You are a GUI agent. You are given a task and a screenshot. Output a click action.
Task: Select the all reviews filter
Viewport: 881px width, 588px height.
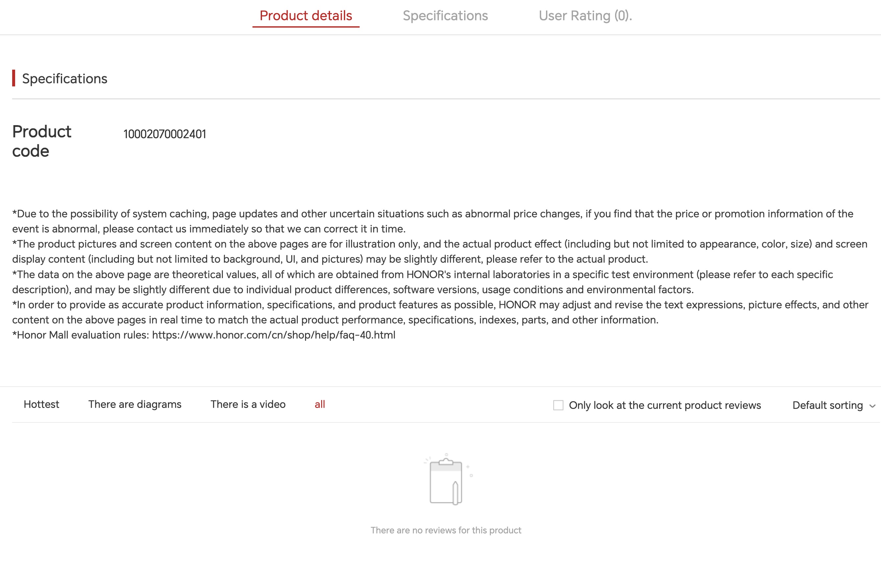pos(320,404)
